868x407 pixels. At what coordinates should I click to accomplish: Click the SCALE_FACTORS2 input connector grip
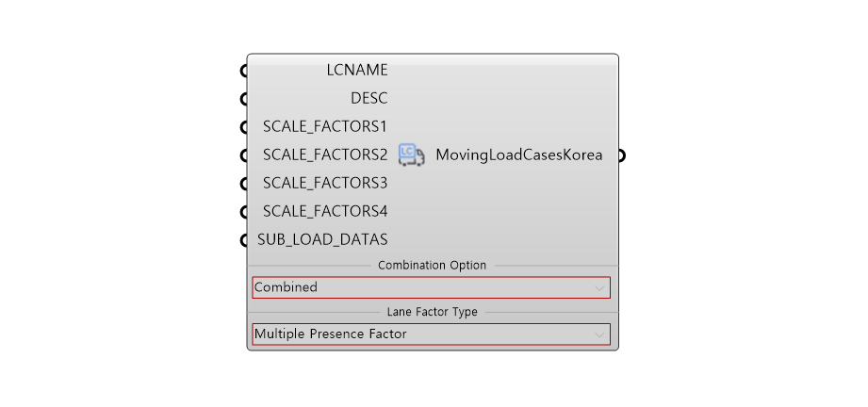(x=244, y=155)
